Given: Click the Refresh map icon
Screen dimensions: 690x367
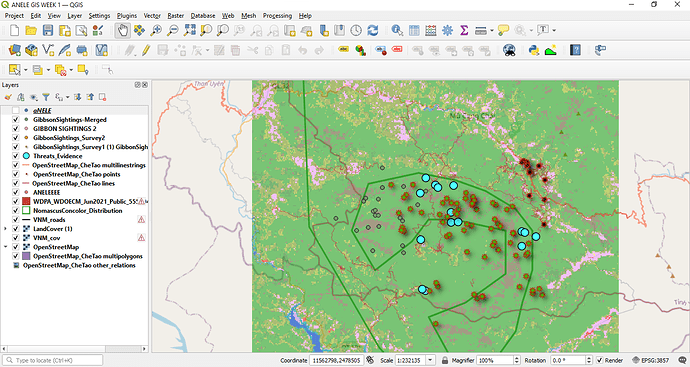Looking at the screenshot, I should click(x=373, y=30).
